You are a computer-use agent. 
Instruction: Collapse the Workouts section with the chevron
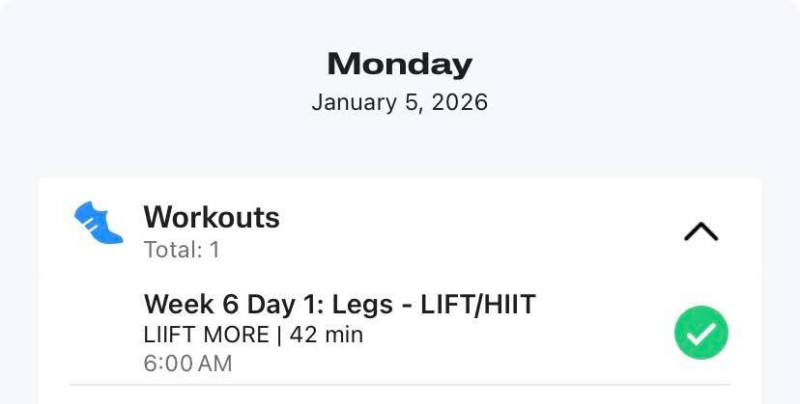700,232
